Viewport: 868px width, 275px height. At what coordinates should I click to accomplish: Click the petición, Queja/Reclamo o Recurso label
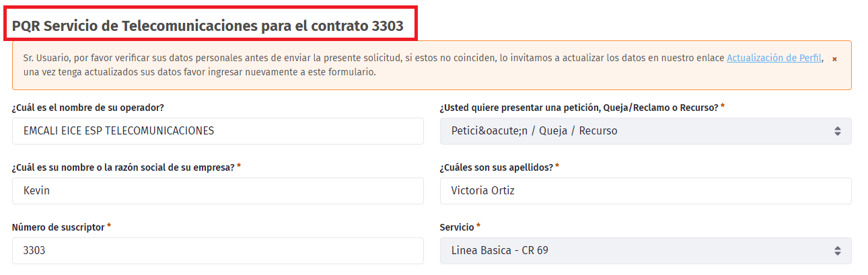click(x=579, y=108)
